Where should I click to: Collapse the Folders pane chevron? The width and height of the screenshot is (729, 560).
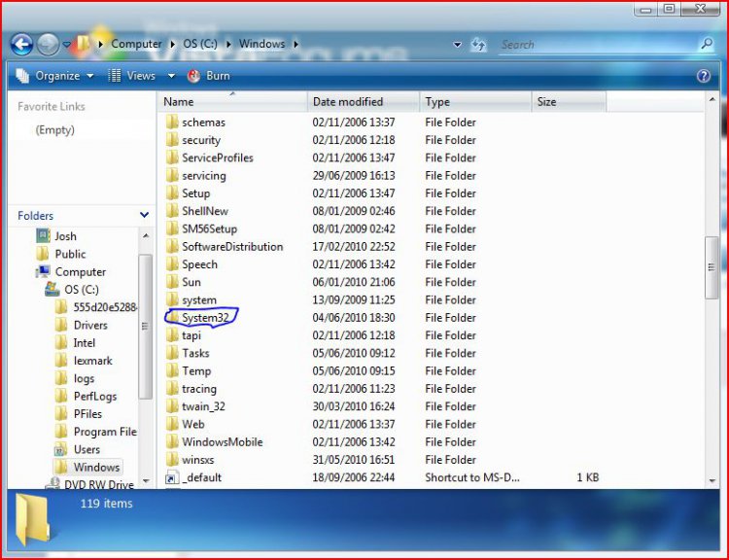(144, 215)
